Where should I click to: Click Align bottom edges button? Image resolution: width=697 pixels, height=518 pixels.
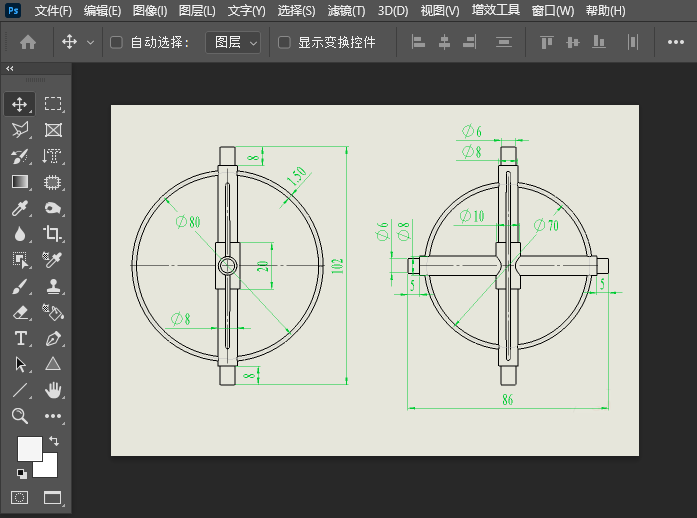599,42
